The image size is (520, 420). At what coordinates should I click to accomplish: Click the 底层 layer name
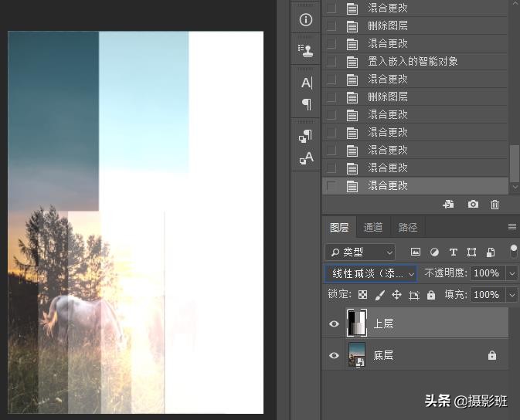click(x=383, y=355)
